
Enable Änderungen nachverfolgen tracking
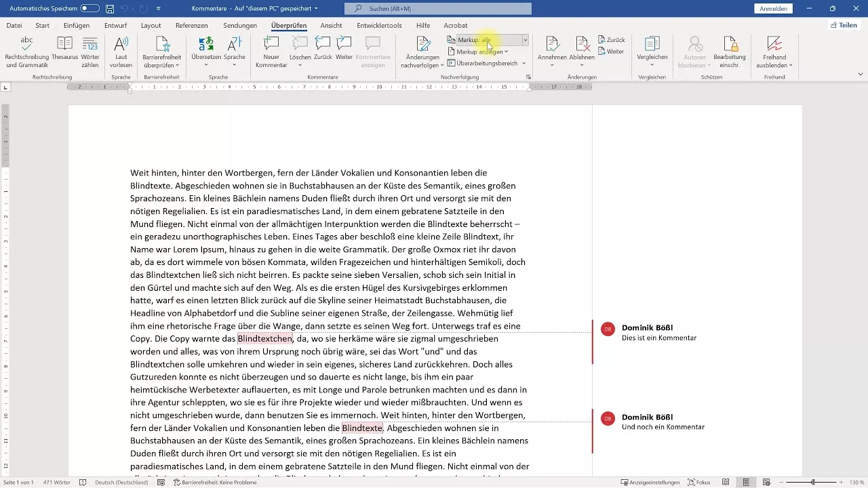coord(421,47)
